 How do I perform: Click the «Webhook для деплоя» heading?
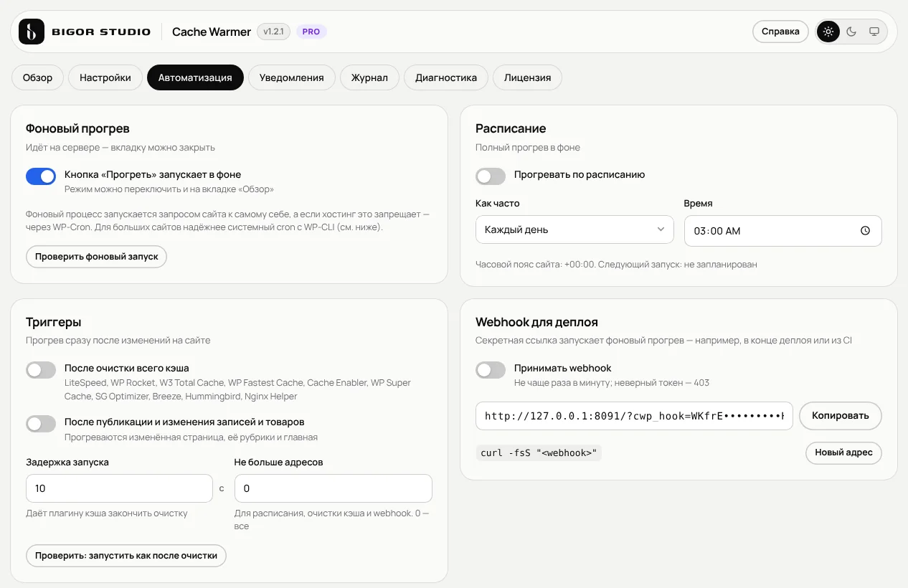[536, 322]
